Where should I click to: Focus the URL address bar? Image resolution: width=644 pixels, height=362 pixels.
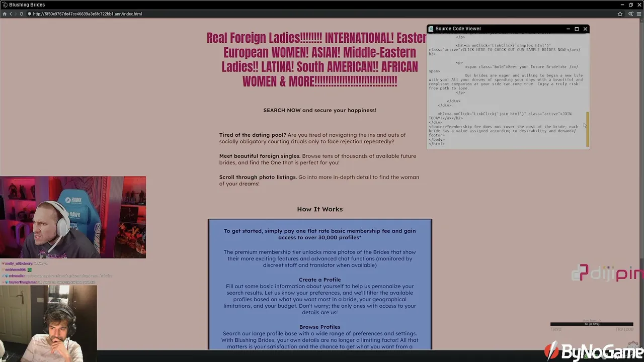(322, 14)
